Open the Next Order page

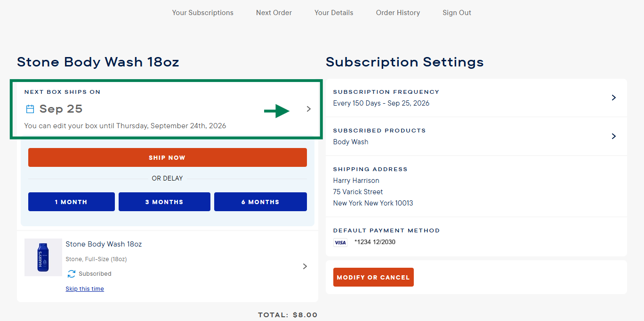click(274, 13)
